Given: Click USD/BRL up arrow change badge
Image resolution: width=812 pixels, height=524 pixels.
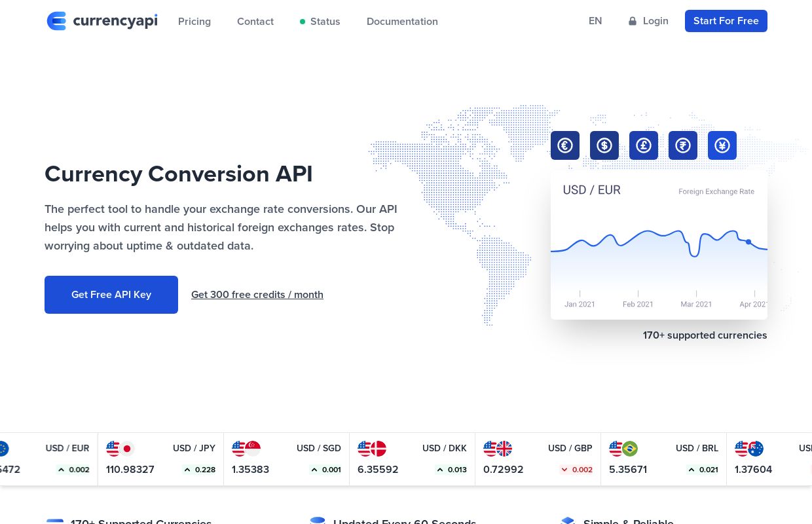Looking at the screenshot, I should [x=702, y=470].
